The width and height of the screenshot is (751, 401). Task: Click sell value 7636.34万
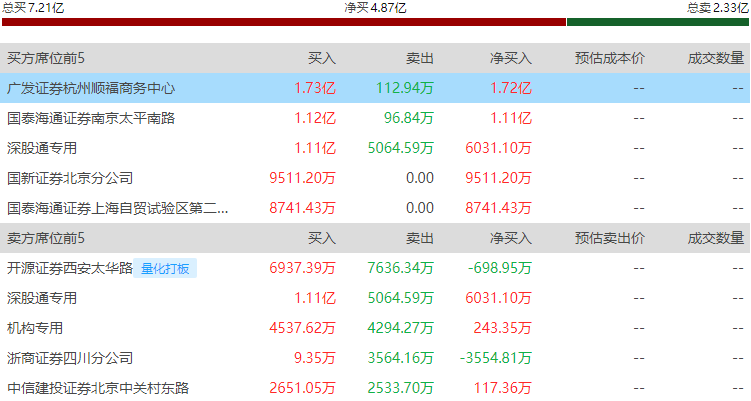tap(400, 268)
